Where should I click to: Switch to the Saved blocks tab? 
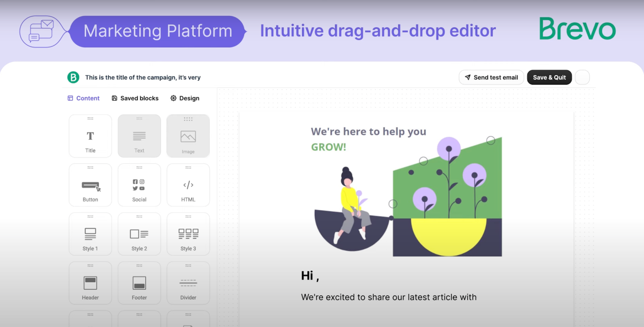[x=135, y=98]
